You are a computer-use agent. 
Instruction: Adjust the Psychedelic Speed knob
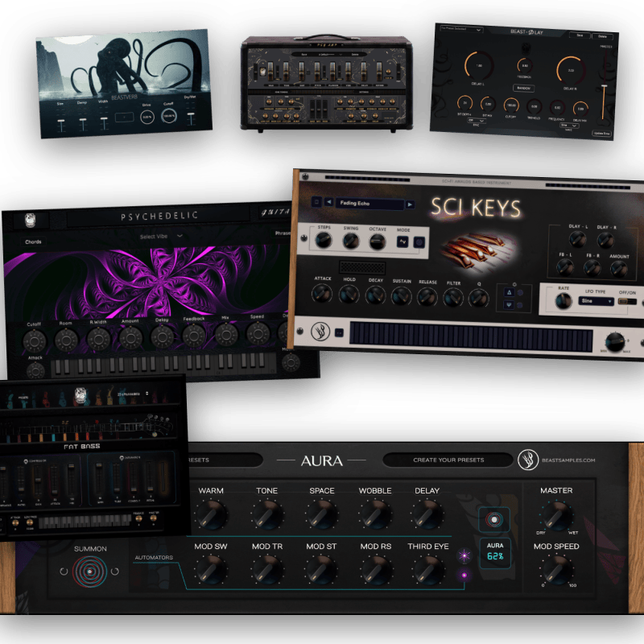tap(258, 333)
